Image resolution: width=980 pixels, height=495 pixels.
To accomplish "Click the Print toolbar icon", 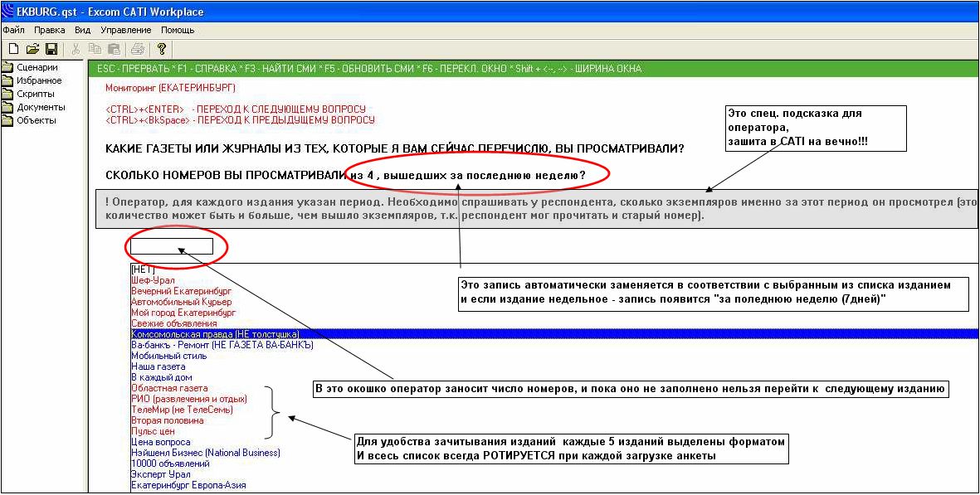I will (x=138, y=50).
